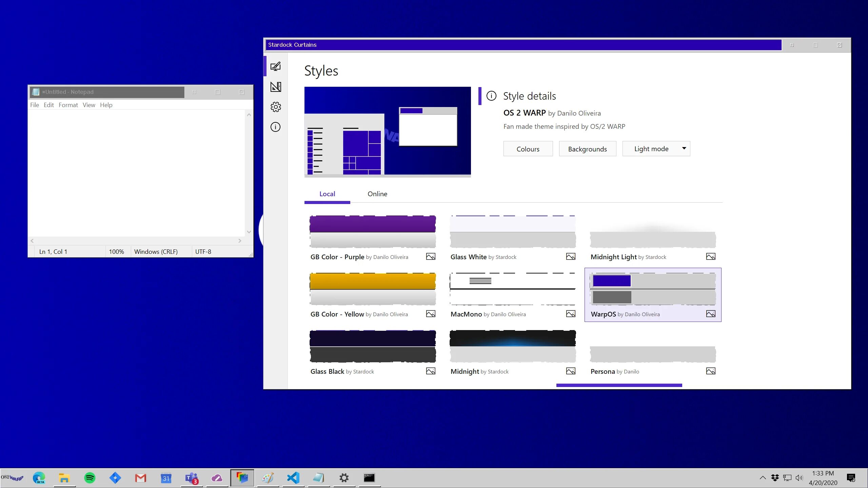The width and height of the screenshot is (868, 488).
Task: Launch Edge Beta from the taskbar
Action: 39,478
